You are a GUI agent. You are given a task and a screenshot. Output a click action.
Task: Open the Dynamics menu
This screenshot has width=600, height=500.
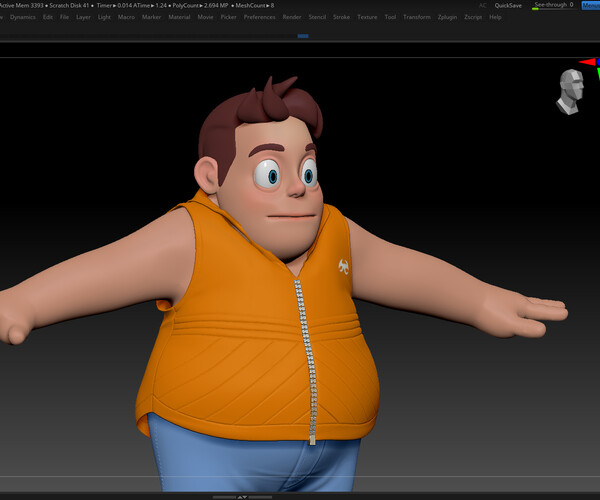pyautogui.click(x=23, y=17)
